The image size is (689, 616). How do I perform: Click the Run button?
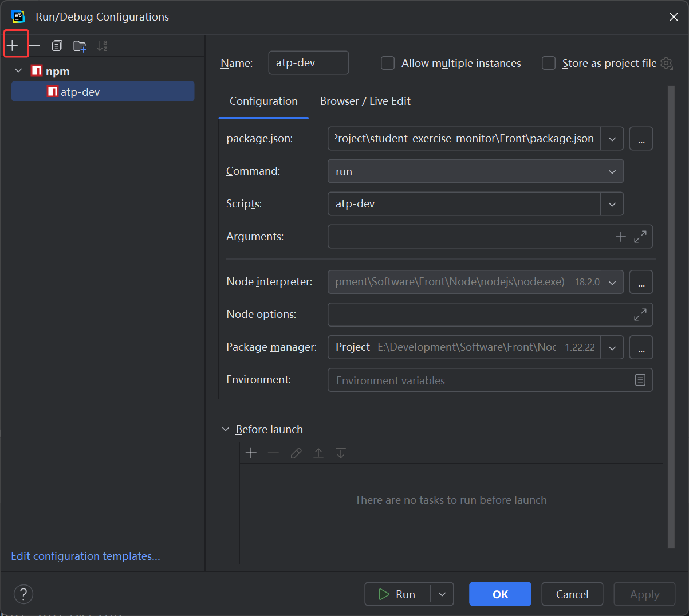397,594
